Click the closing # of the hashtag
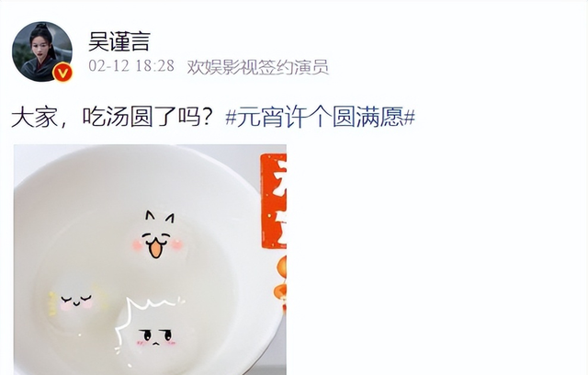 point(410,118)
